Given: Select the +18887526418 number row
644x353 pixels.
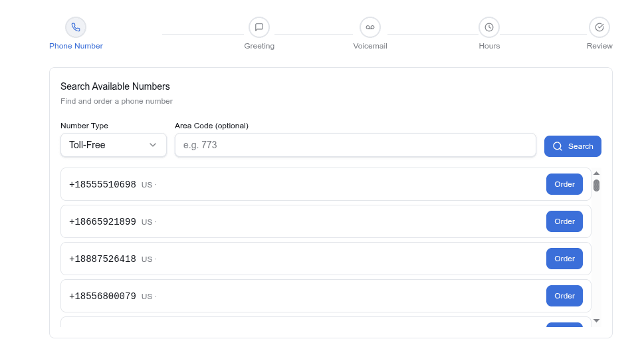Looking at the screenshot, I should coord(299,259).
